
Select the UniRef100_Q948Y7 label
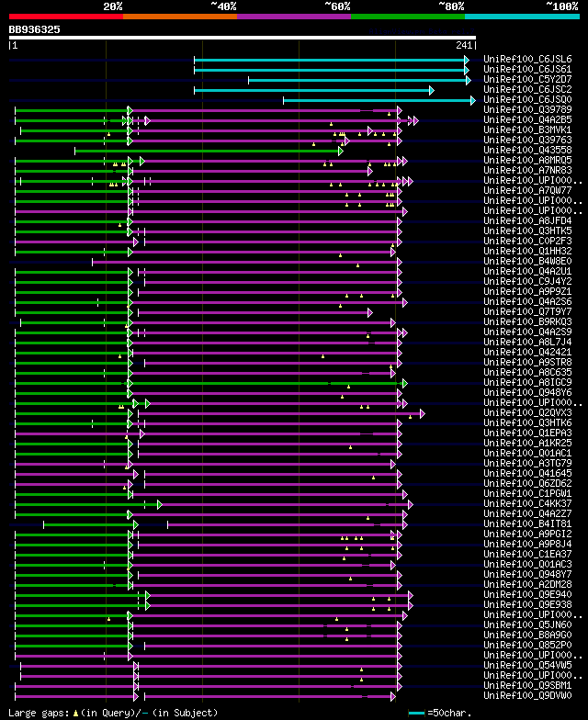[x=527, y=575]
